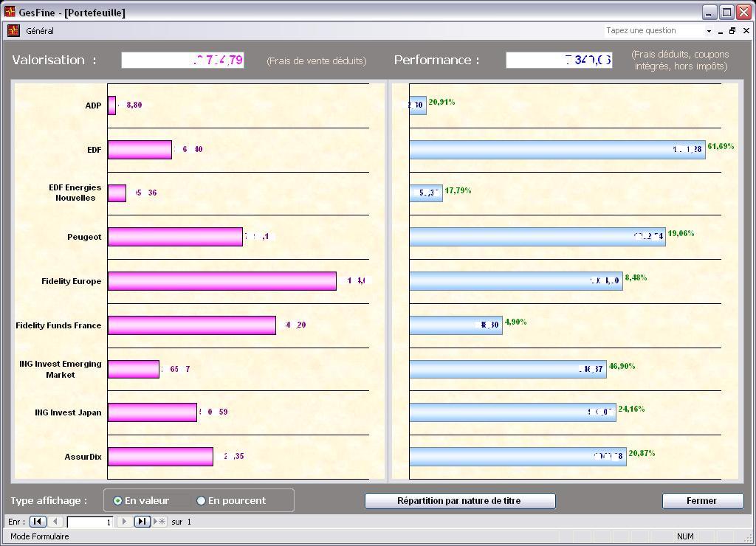Screen dimensions: 756x546
Task: Click the pink Fidelity Europe valuation bar
Action: [221, 281]
